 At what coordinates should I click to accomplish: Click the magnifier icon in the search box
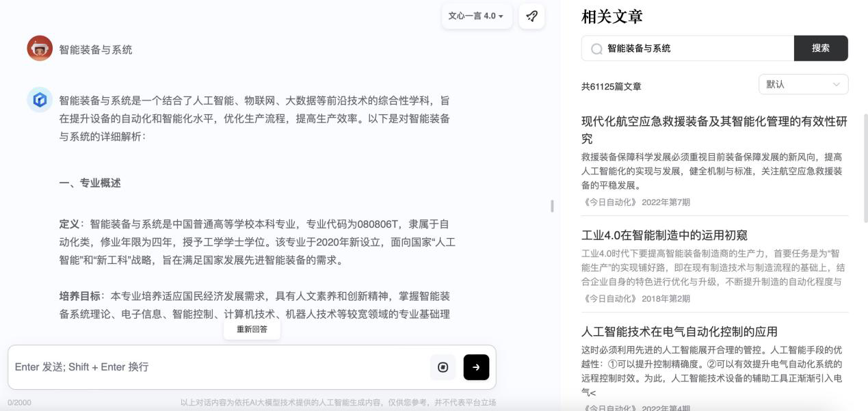596,49
